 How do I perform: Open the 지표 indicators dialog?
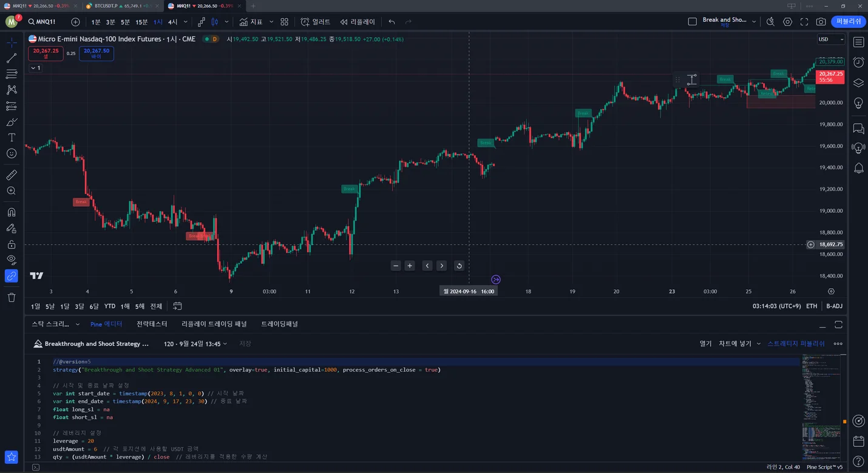[251, 22]
